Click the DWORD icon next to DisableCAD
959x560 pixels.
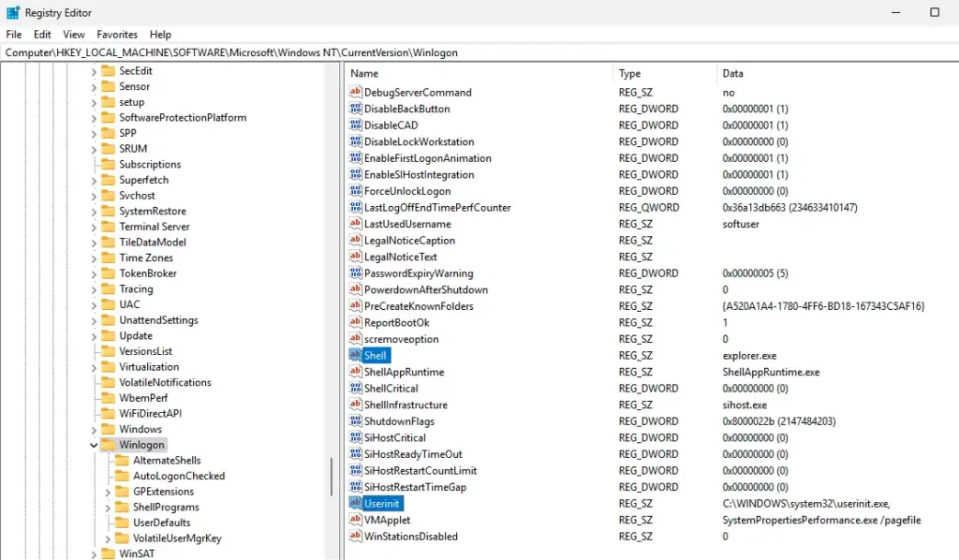click(355, 125)
